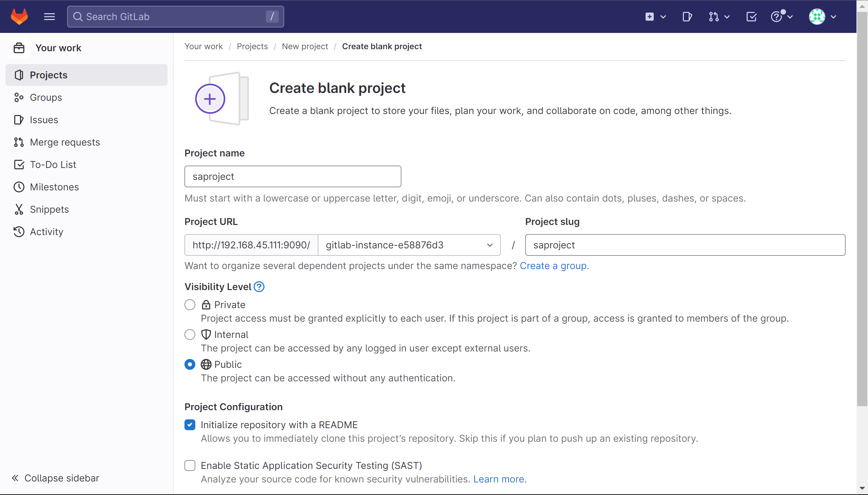Select the Private visibility radio button
The height and width of the screenshot is (495, 868).
190,305
